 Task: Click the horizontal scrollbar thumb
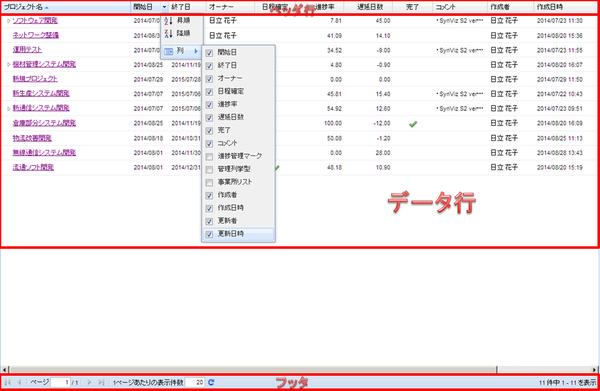tap(253, 370)
